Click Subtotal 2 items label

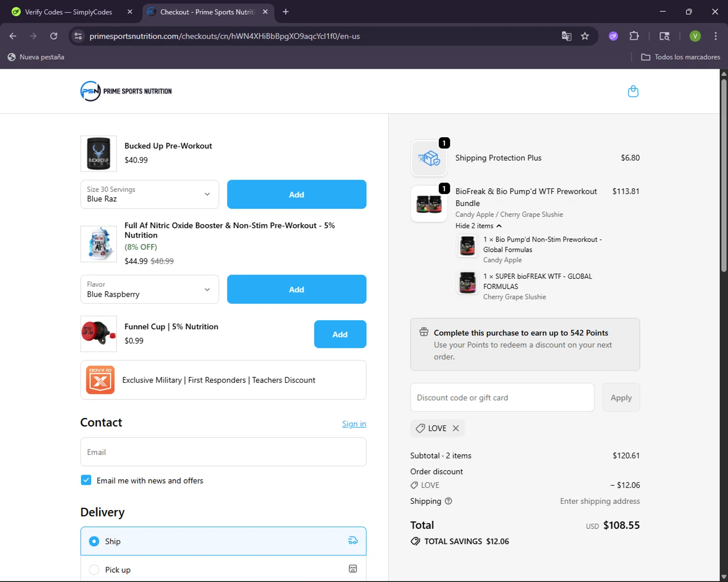click(441, 455)
